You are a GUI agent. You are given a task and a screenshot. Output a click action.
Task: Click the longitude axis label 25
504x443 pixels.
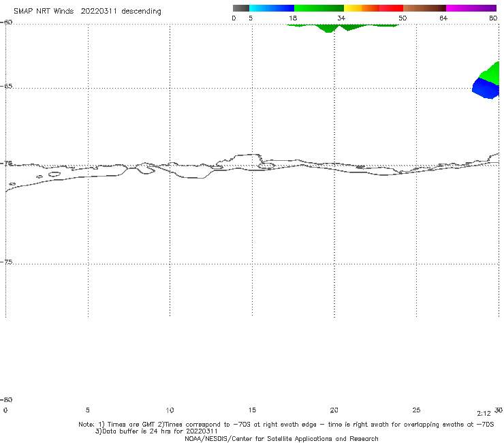pyautogui.click(x=416, y=410)
